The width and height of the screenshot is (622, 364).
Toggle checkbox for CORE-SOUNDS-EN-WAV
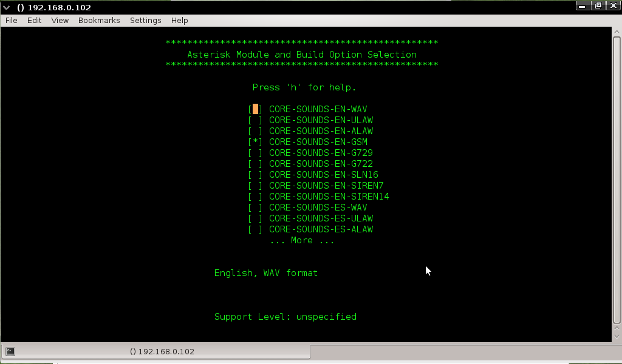pos(255,109)
